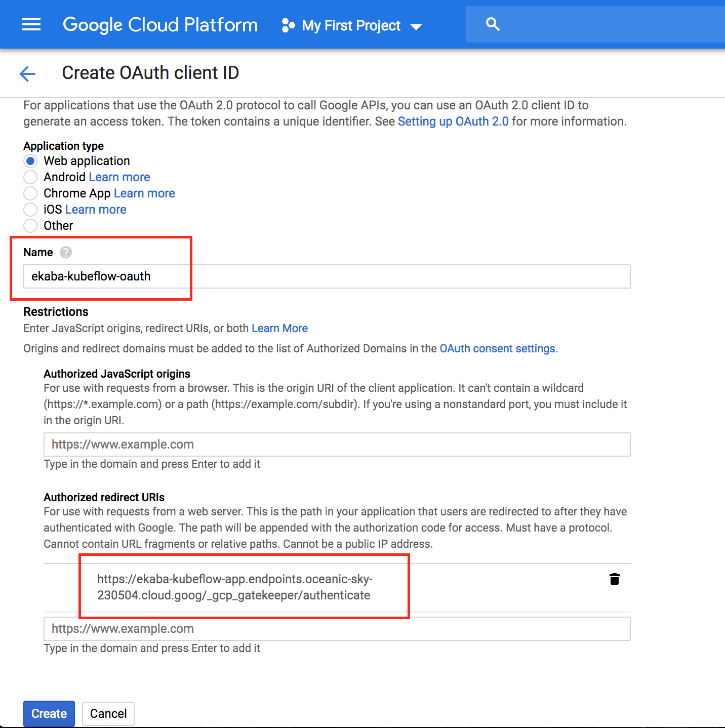Click the Authorized redirect URIs heading
Image resolution: width=725 pixels, height=728 pixels.
104,497
